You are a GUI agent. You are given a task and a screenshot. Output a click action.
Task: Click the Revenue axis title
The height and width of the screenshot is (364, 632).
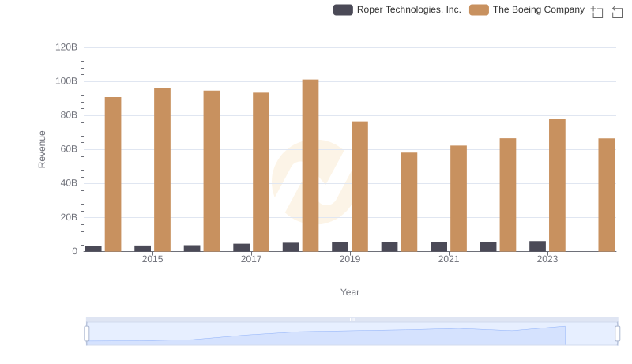point(42,149)
